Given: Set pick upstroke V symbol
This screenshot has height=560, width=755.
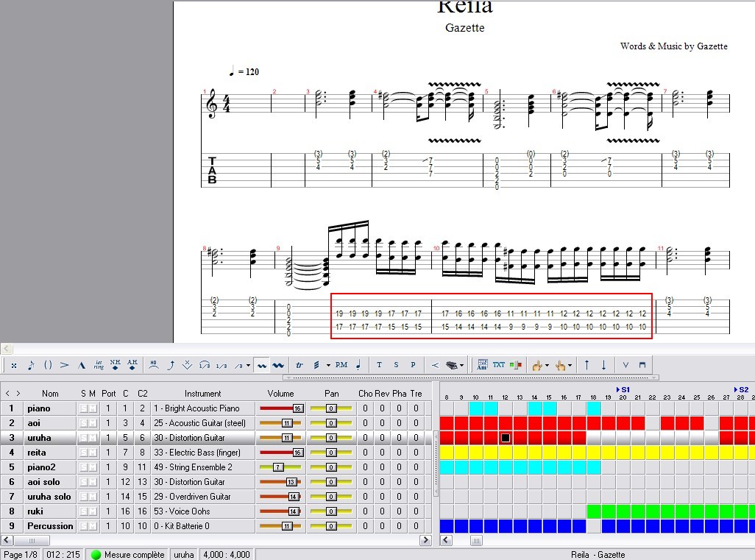Looking at the screenshot, I should pos(625,365).
